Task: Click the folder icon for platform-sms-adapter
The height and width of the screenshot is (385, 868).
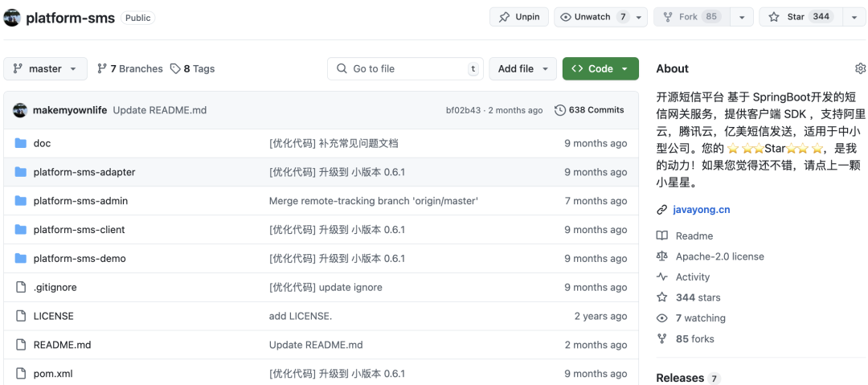Action: click(21, 172)
